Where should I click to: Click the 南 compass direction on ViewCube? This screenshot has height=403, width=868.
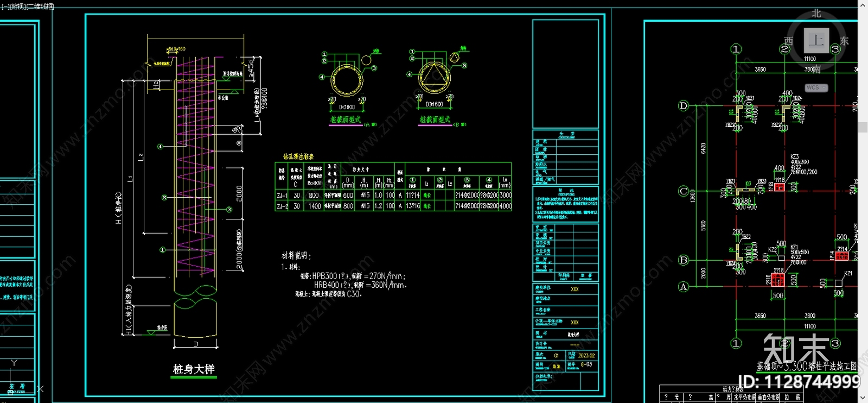(x=816, y=68)
